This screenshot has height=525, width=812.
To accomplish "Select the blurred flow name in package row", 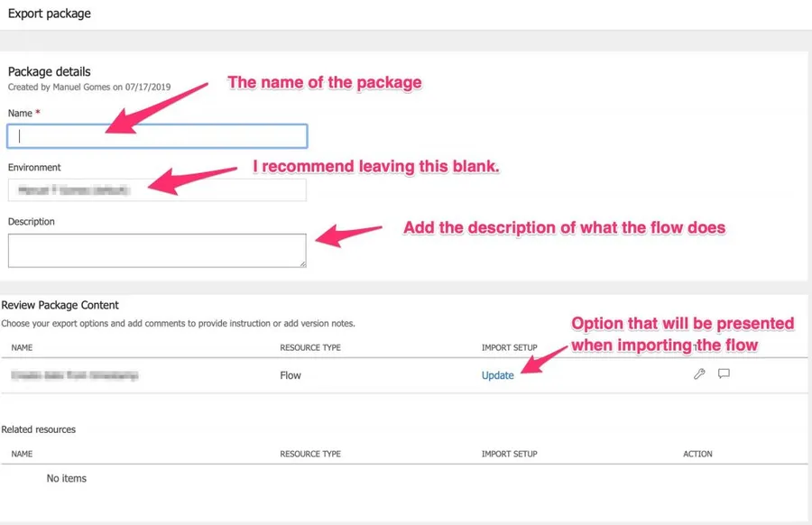I will coord(76,375).
